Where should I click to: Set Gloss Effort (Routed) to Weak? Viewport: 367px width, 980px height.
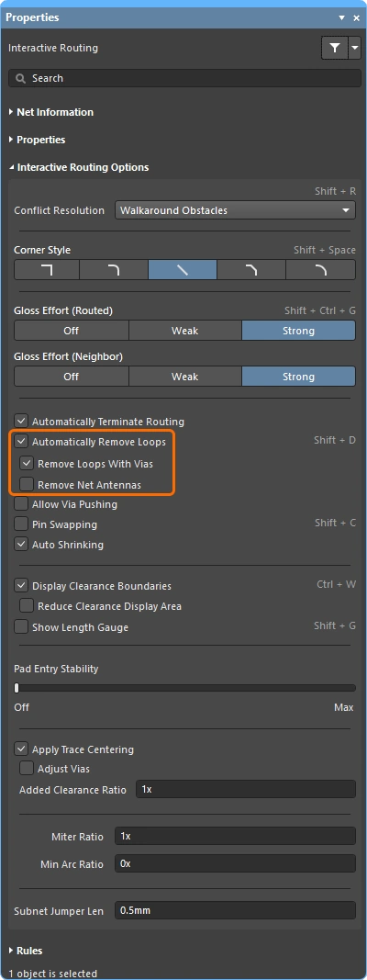pos(184,331)
